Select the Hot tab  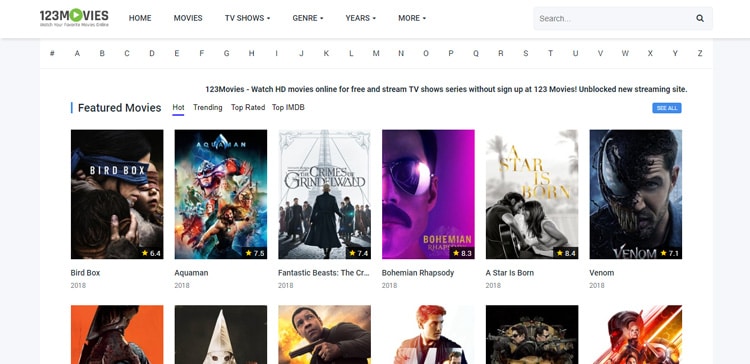pyautogui.click(x=178, y=108)
